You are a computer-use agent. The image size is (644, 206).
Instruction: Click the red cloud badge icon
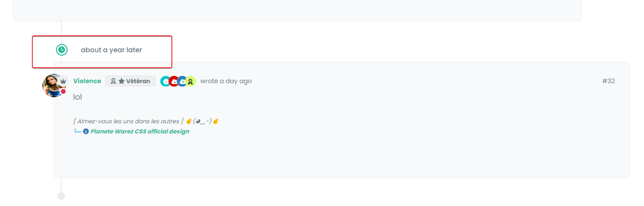(x=174, y=81)
